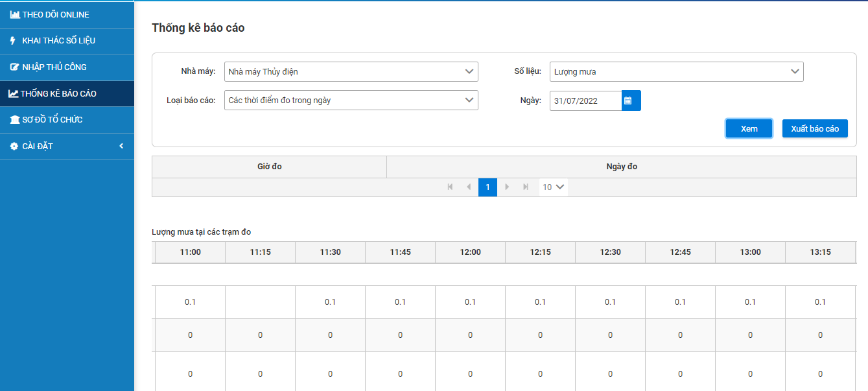868x391 pixels.
Task: Click the Ngày date input field
Action: pos(585,101)
